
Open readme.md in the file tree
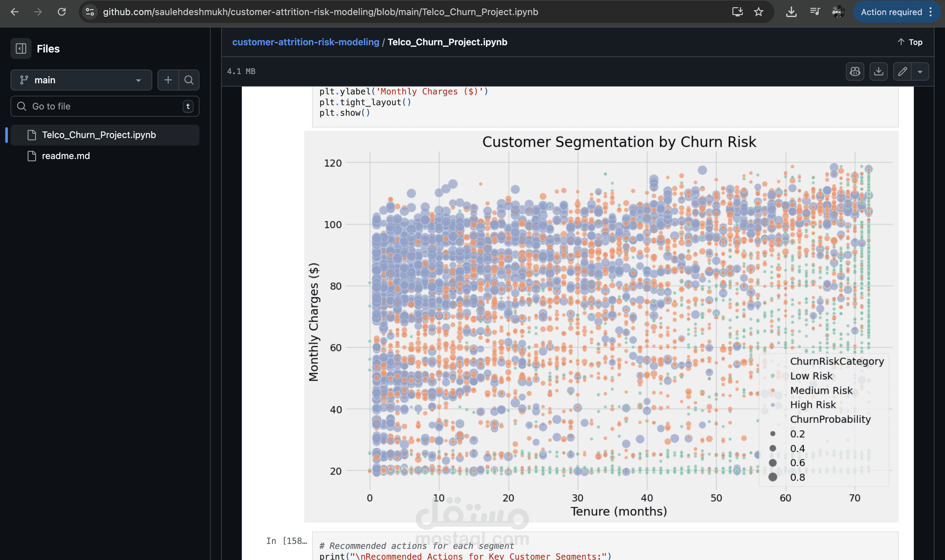coord(66,156)
